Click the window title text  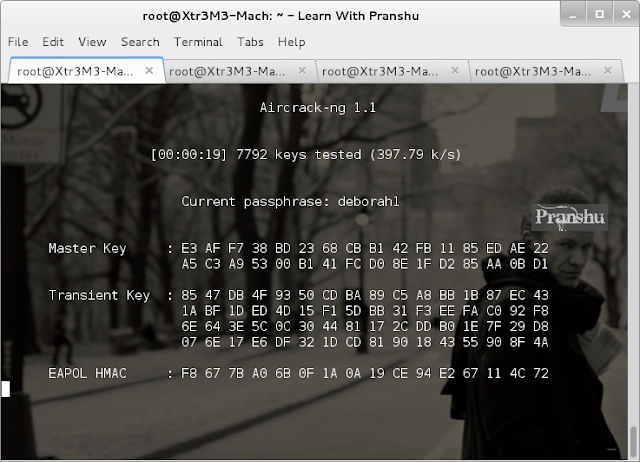[x=280, y=16]
